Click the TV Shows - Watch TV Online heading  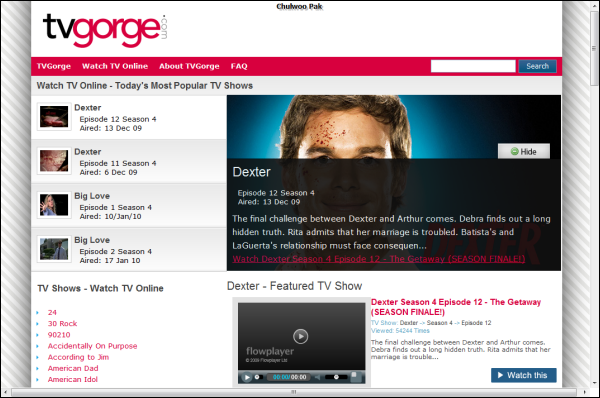point(100,289)
